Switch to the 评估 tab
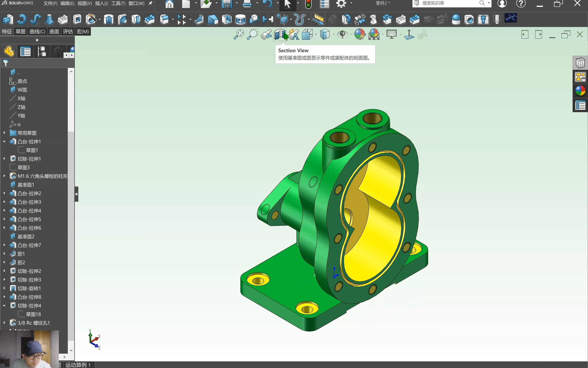This screenshot has width=588, height=368. pos(68,31)
